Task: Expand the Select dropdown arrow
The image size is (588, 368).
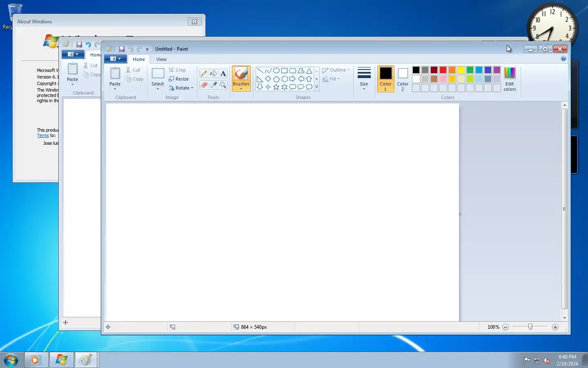Action: pyautogui.click(x=158, y=89)
